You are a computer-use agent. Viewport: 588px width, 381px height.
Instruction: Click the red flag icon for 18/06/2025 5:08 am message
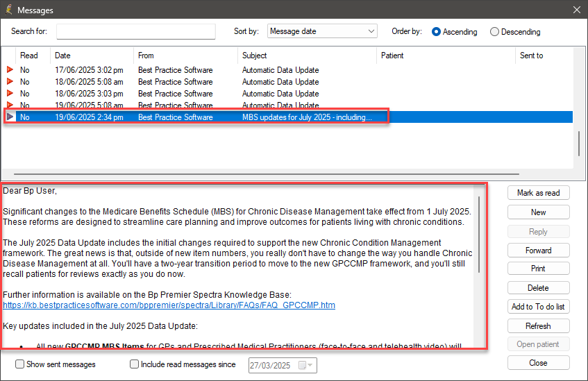click(10, 81)
